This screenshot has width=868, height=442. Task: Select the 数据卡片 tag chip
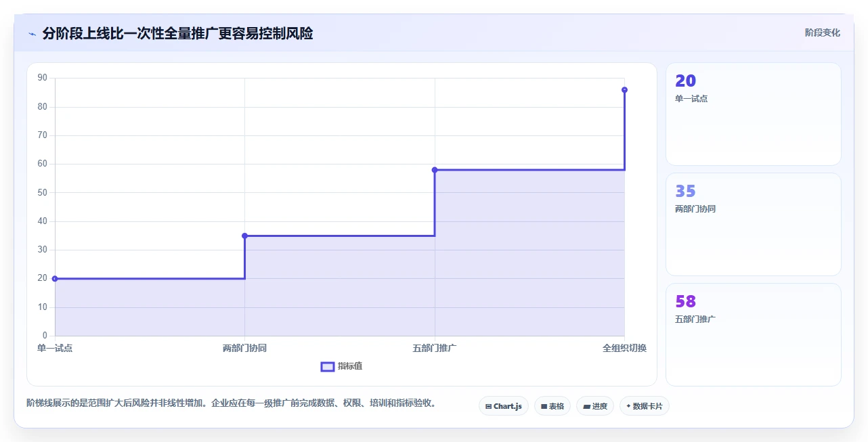click(644, 406)
